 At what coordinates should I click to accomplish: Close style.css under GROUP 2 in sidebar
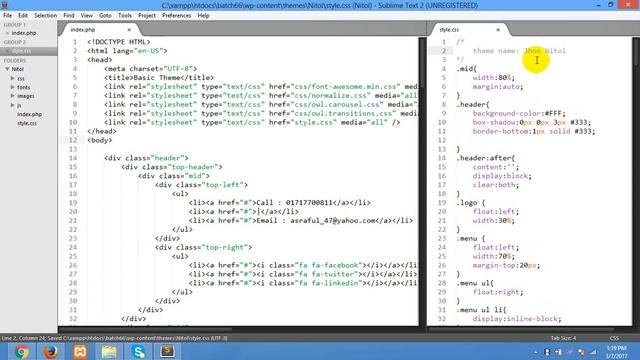7,51
